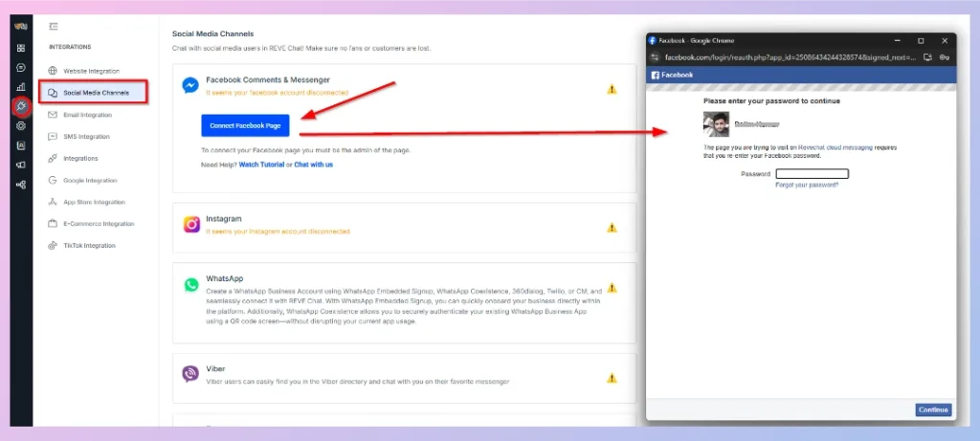
Task: Open the bar chart reports icon
Action: [x=21, y=87]
